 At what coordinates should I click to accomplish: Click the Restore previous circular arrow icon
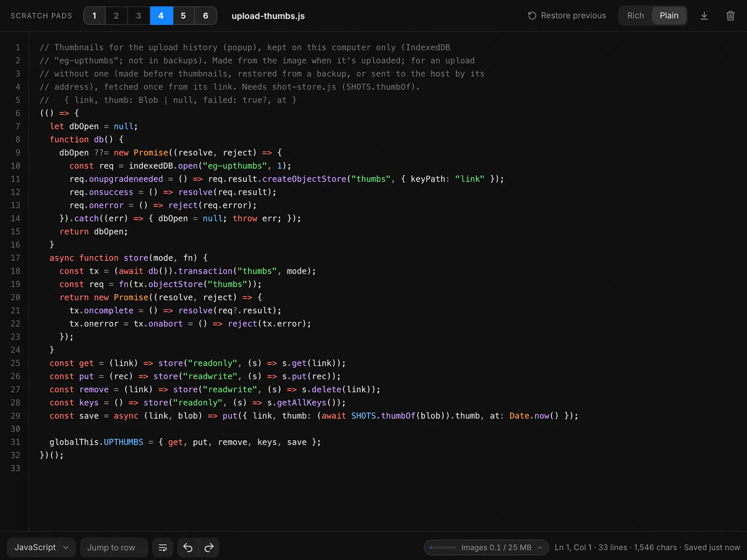532,16
